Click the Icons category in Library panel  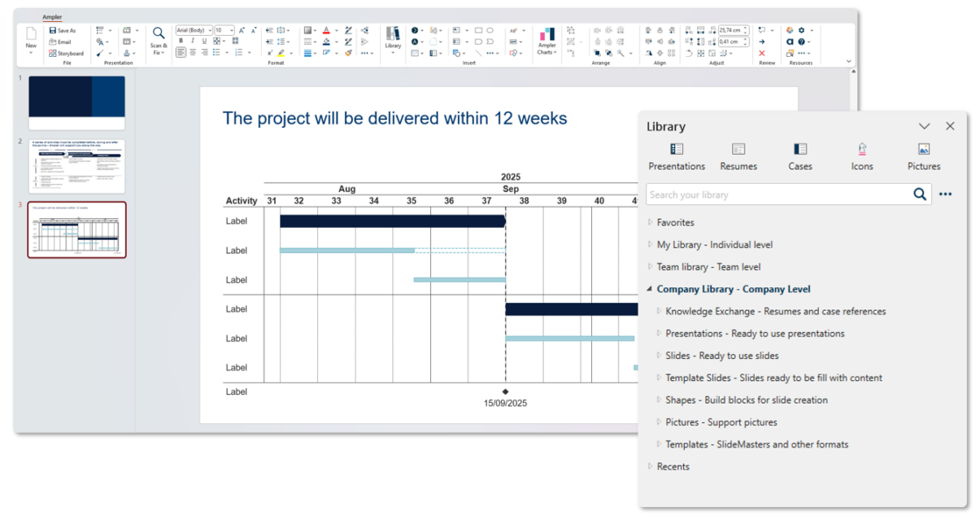861,156
